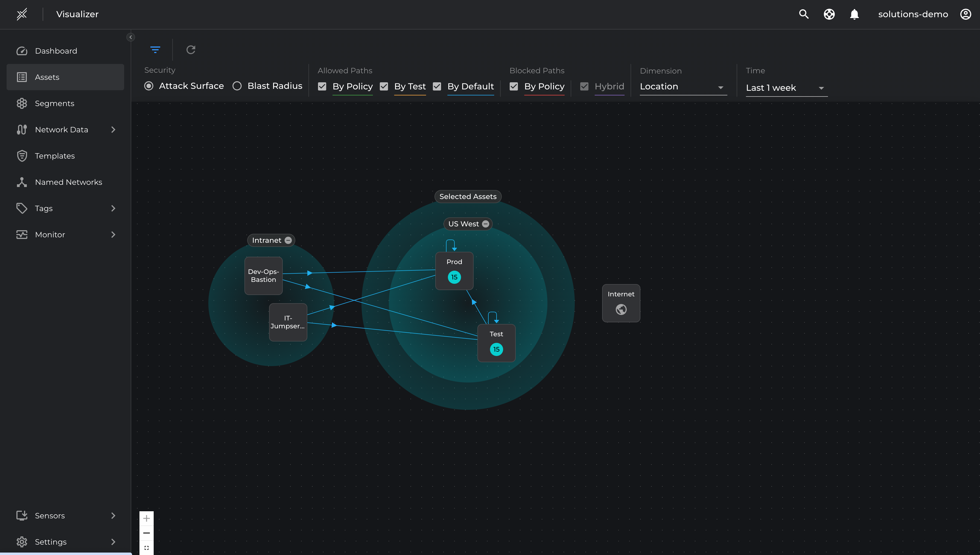This screenshot has width=980, height=555.
Task: Toggle Blocked Paths By Policy checkbox
Action: click(514, 86)
